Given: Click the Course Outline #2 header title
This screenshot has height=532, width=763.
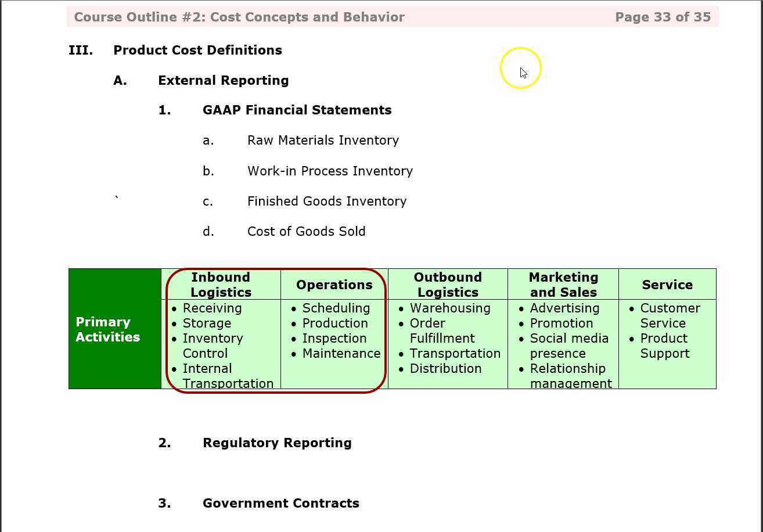Looking at the screenshot, I should tap(239, 17).
